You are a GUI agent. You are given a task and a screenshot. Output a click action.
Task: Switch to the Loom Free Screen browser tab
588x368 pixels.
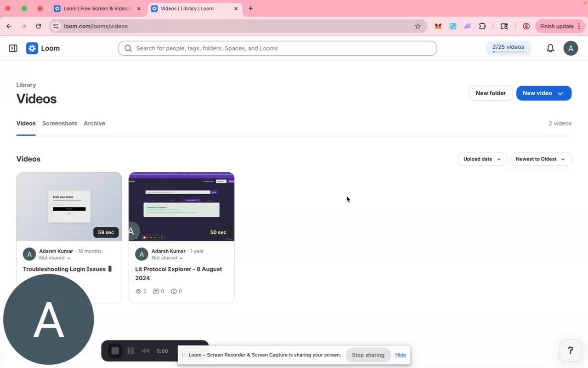(x=98, y=8)
